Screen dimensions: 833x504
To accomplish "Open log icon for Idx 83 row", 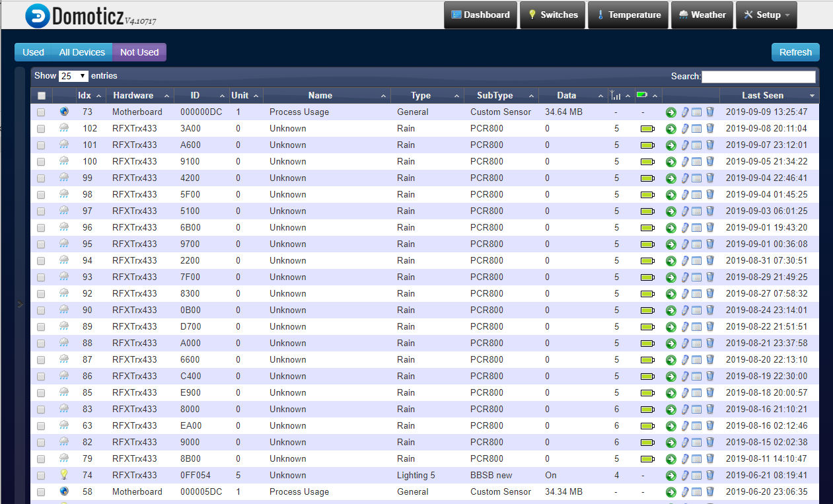I will 697,410.
